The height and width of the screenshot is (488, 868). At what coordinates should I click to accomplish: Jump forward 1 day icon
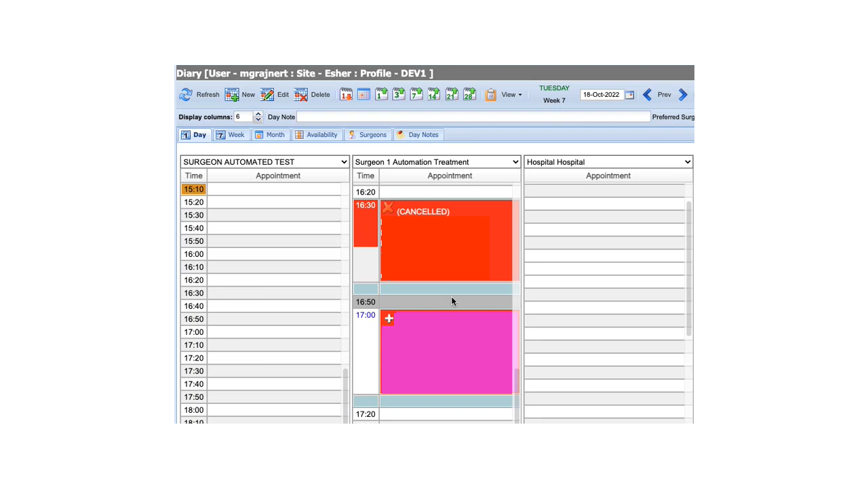(381, 95)
